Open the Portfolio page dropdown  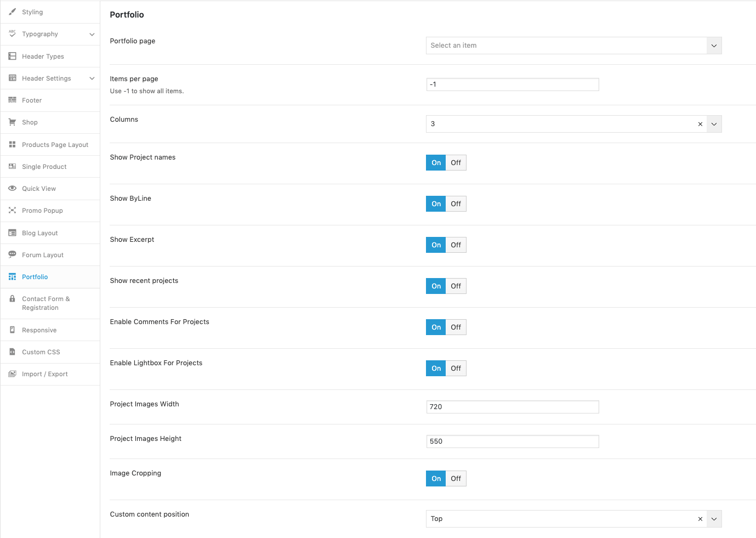tap(573, 46)
